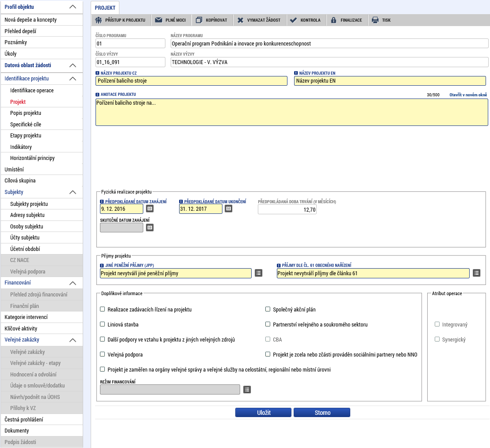
Task: Click info icon beside Jiné peněžní příjmy
Action: pos(102,266)
